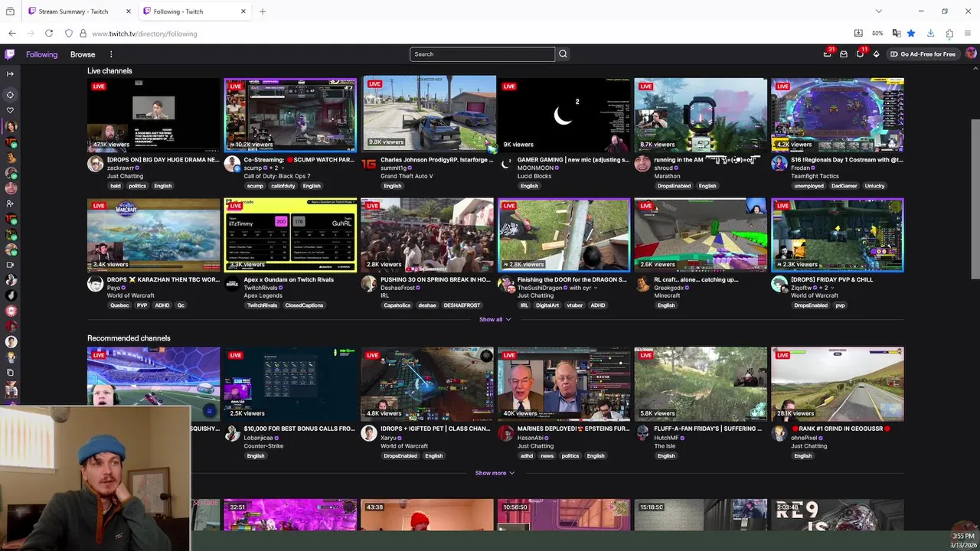Select the Following - Twitch tab
Viewport: 980px width, 551px height.
[195, 11]
